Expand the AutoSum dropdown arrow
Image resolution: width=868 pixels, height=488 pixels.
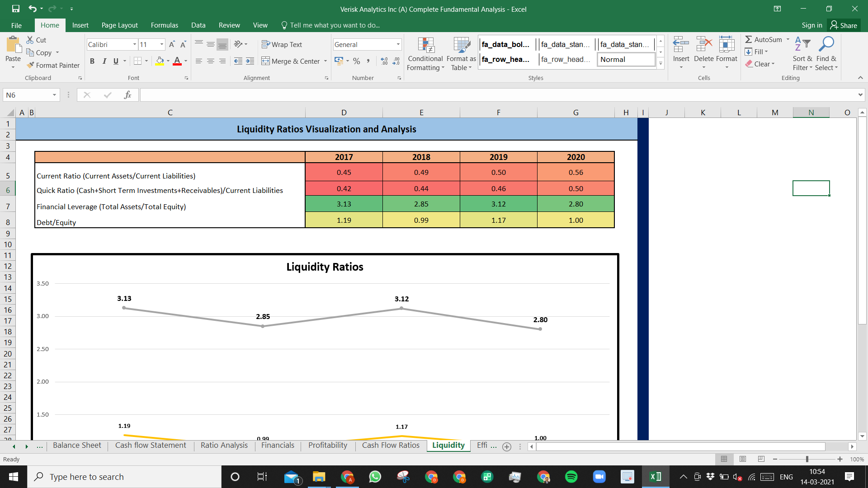pyautogui.click(x=788, y=39)
